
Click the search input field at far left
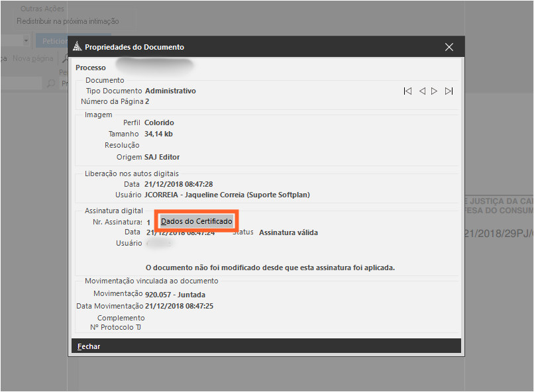[x=21, y=84]
